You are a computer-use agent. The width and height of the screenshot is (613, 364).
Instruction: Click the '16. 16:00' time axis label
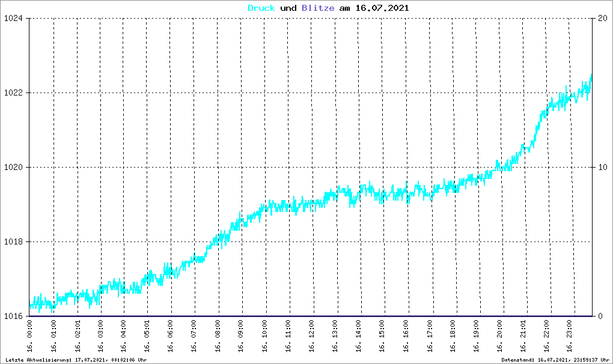[406, 336]
